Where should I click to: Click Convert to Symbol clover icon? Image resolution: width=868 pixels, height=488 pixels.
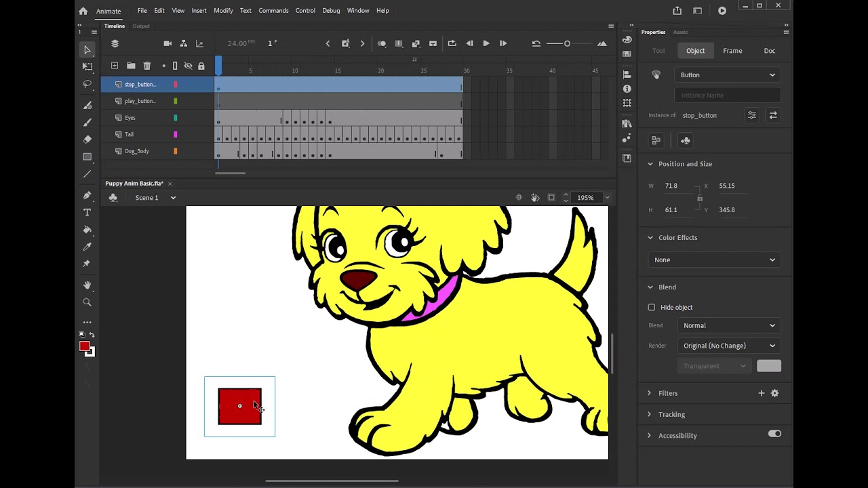coord(685,140)
